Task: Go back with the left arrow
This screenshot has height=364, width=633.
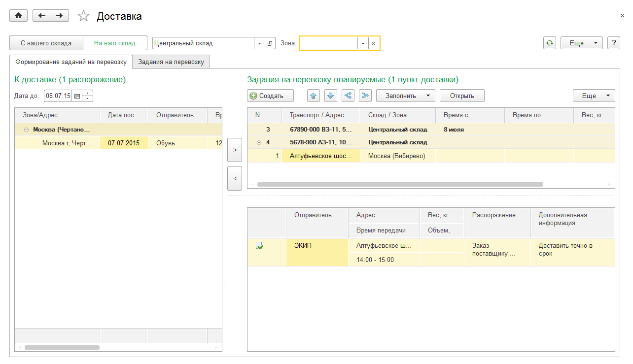Action: click(x=41, y=16)
